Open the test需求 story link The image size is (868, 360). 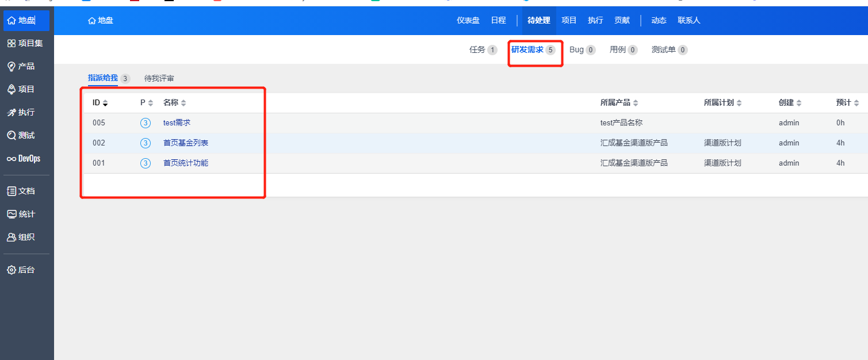[x=177, y=123]
